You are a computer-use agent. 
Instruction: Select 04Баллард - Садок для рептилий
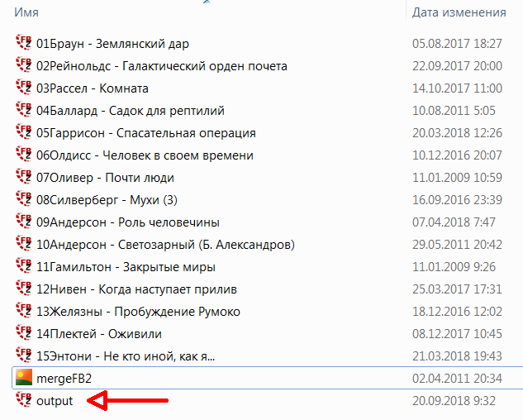pos(131,111)
